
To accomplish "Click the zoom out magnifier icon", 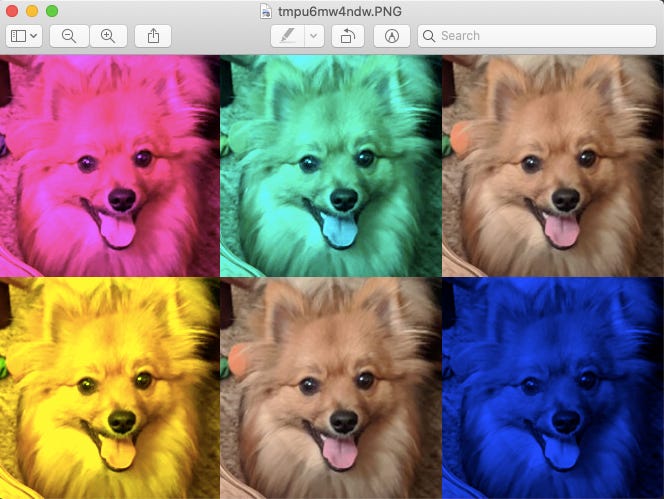I will (x=69, y=36).
